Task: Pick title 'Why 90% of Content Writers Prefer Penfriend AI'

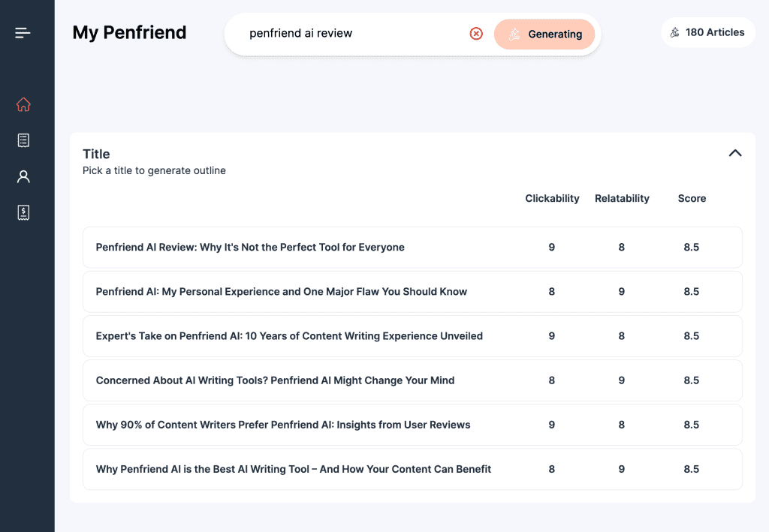Action: (x=412, y=425)
